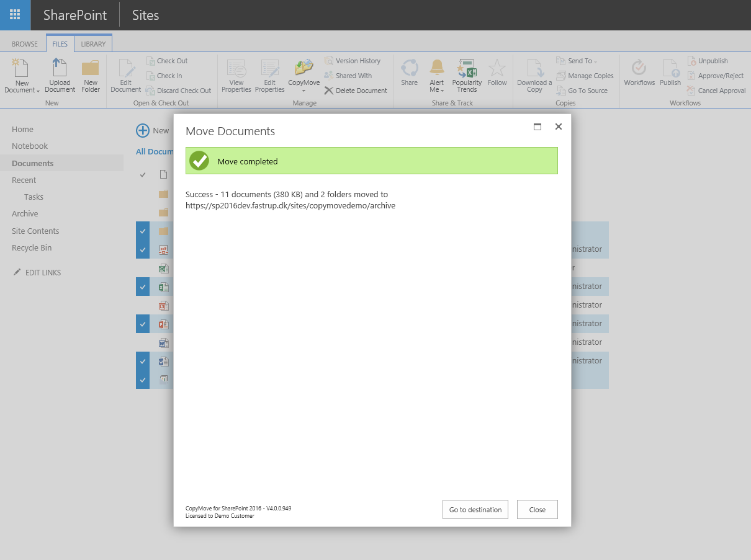Uncheck the selected PowerPoint document row checkbox
The image size is (751, 560).
coord(143,324)
